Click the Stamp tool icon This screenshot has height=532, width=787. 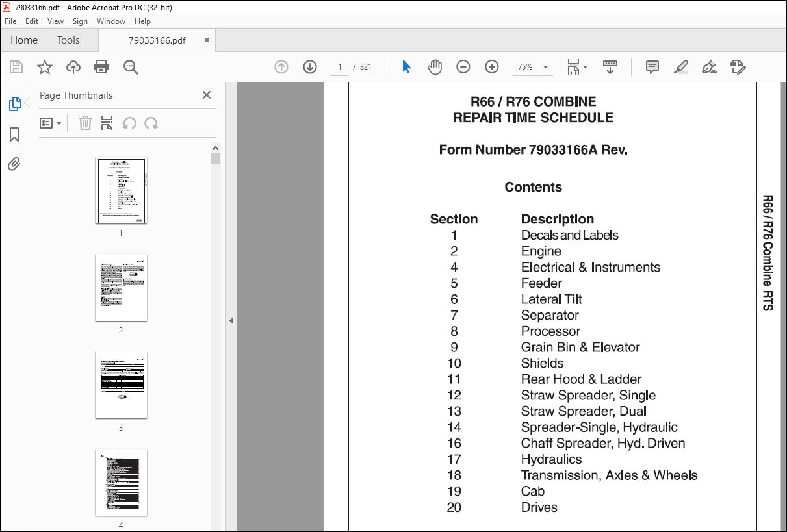tap(738, 67)
